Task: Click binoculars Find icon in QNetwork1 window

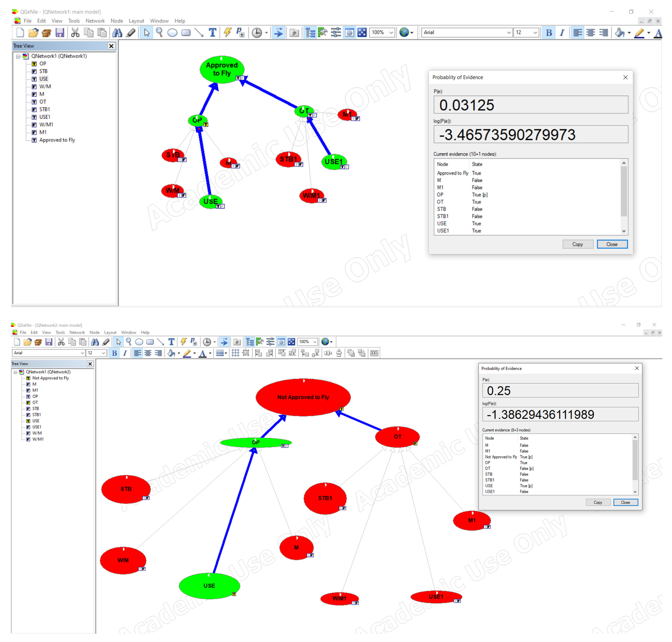Action: click(x=117, y=33)
